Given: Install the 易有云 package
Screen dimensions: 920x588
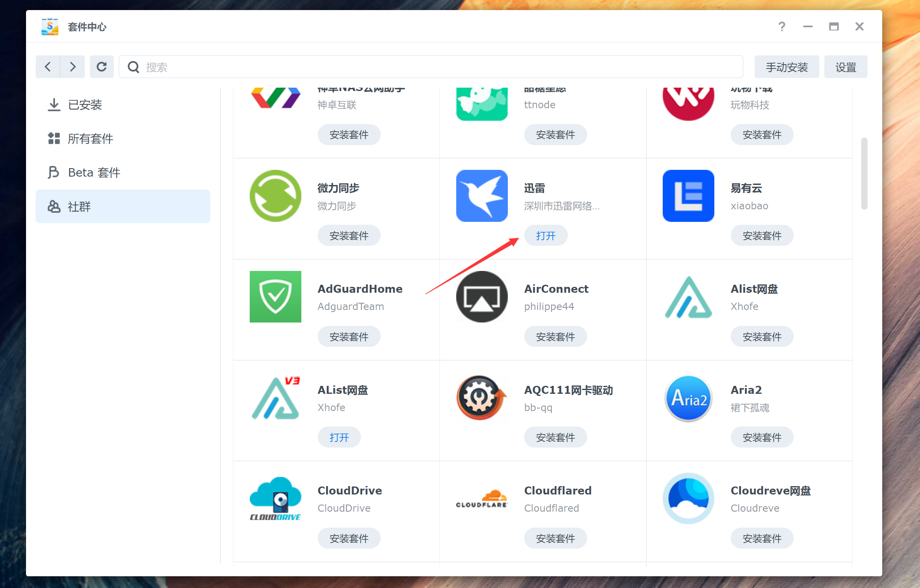Looking at the screenshot, I should coord(762,236).
